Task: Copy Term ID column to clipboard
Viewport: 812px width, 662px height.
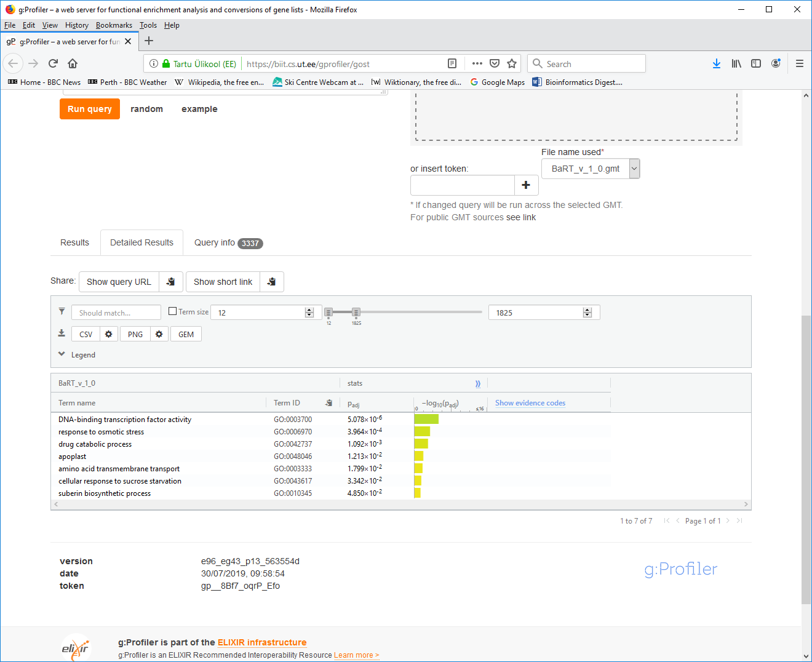Action: [329, 403]
